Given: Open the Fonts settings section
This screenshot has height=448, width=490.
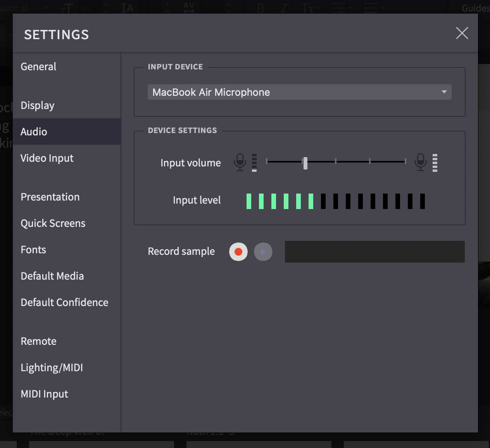Looking at the screenshot, I should [x=67, y=249].
